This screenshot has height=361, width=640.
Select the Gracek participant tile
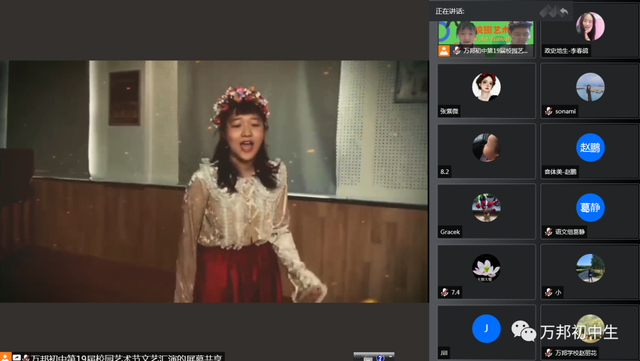coord(487,211)
